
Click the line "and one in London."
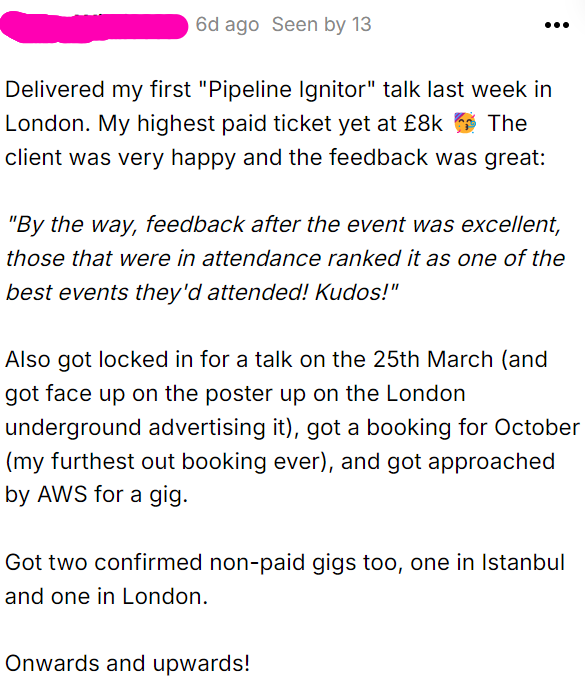[106, 596]
